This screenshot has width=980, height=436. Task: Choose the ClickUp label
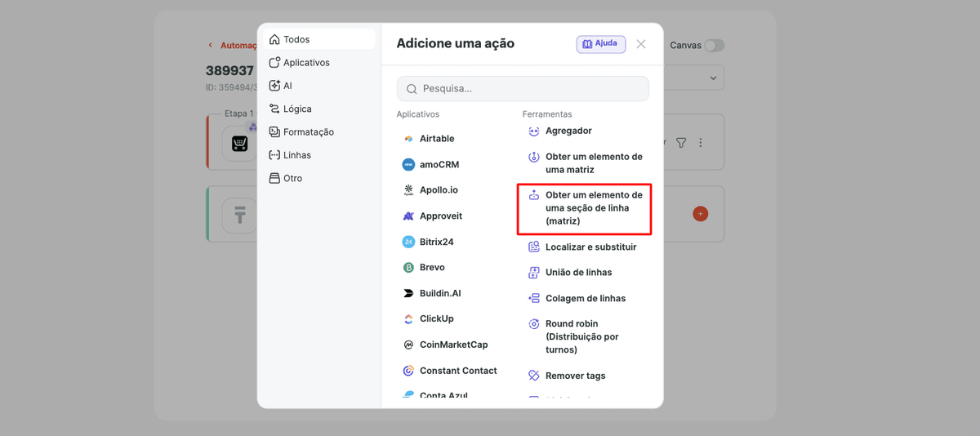(x=437, y=318)
